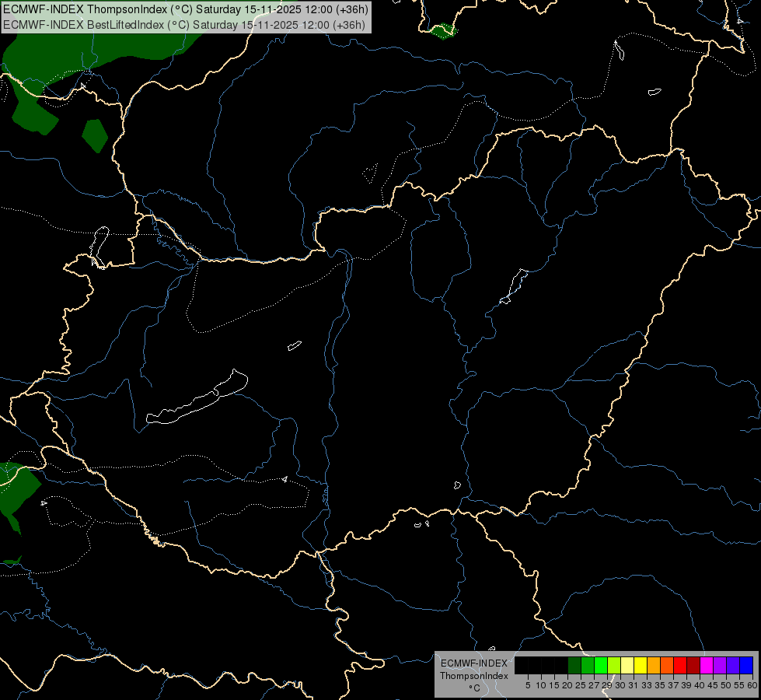Select the pure yellow 31–33 legend swatch
The image size is (761, 700).
[641, 665]
